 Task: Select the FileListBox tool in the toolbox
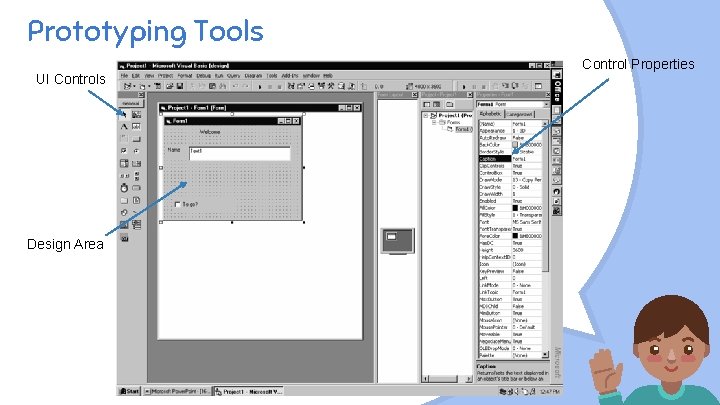136,200
